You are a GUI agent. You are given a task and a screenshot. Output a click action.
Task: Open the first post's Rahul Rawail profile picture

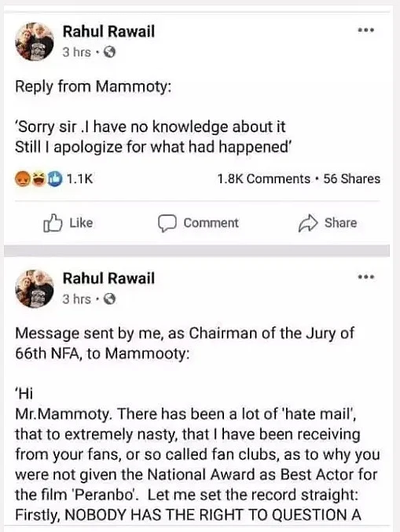click(x=35, y=42)
